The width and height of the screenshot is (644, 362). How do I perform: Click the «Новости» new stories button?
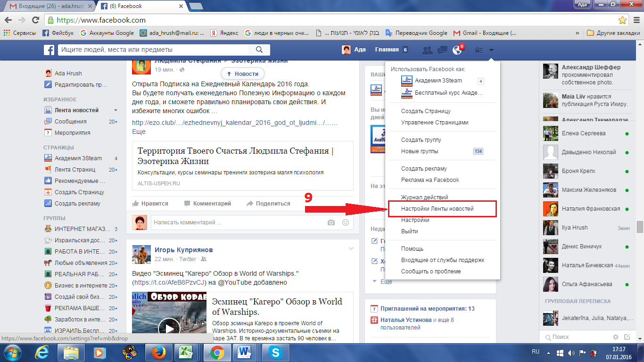click(243, 74)
